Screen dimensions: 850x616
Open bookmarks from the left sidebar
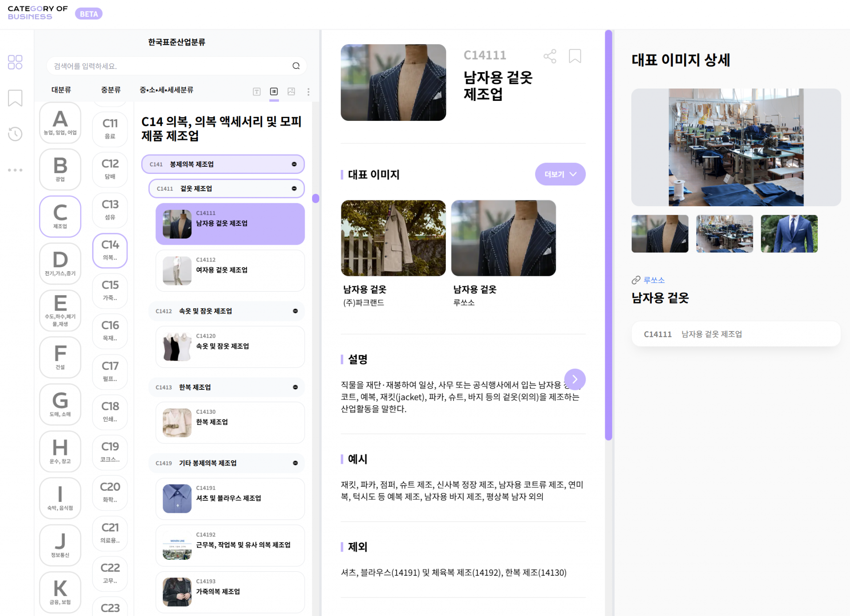coord(15,98)
